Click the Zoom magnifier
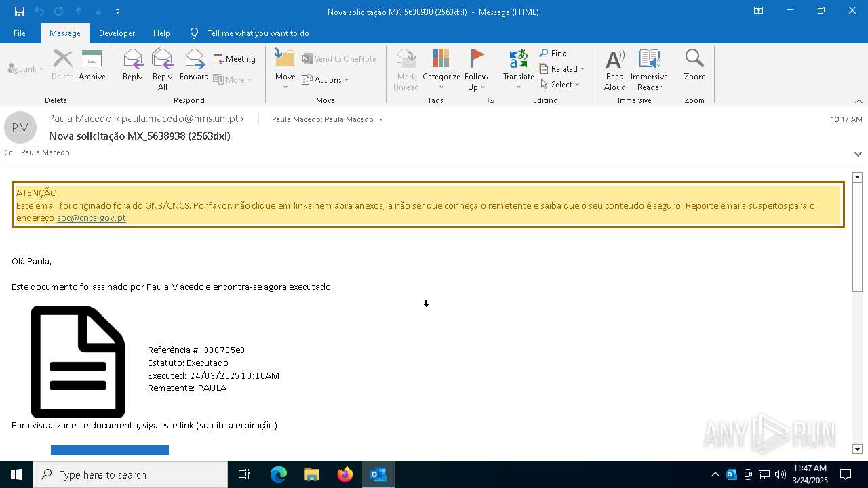The width and height of the screenshot is (868, 488). click(x=694, y=65)
